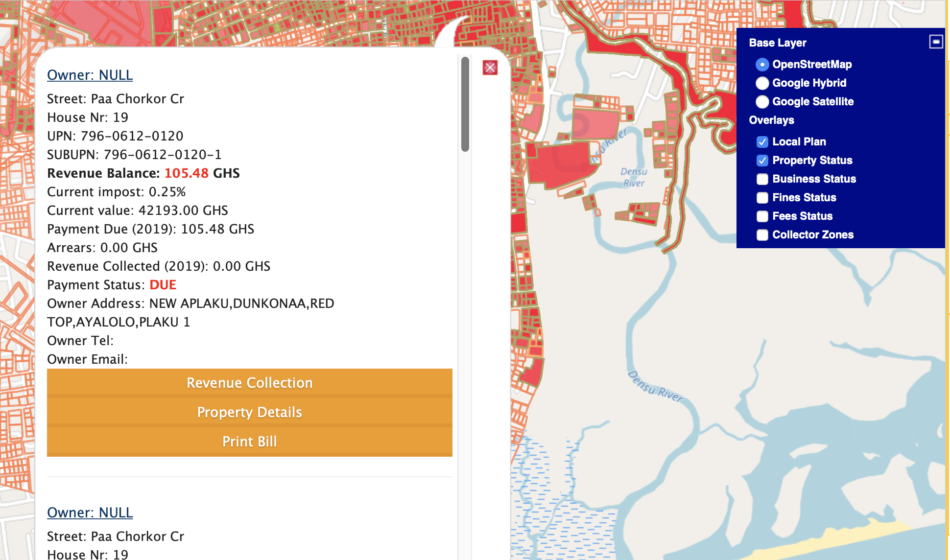950x560 pixels.
Task: Open the second Owner: NULL link
Action: tap(90, 513)
